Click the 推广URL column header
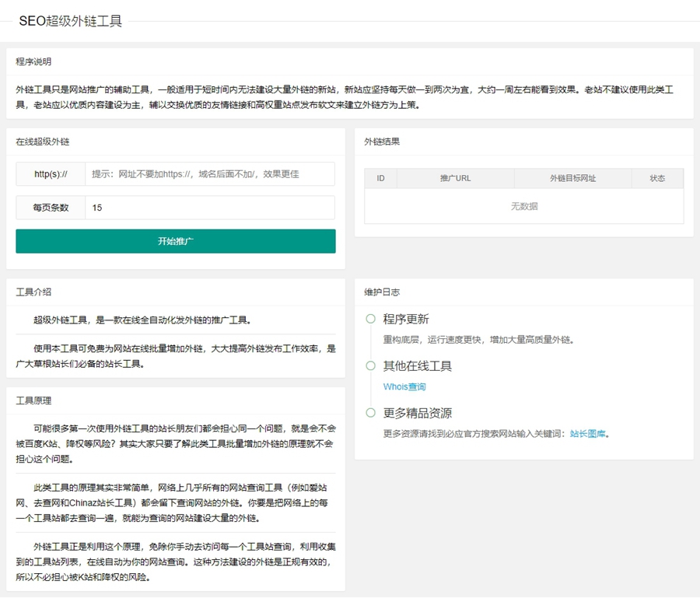 455,178
